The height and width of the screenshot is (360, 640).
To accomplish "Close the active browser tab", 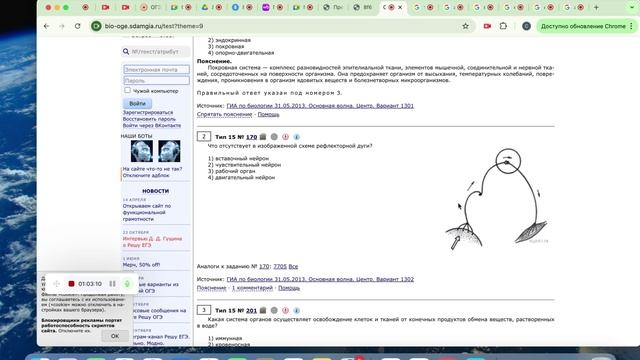I will 400,7.
